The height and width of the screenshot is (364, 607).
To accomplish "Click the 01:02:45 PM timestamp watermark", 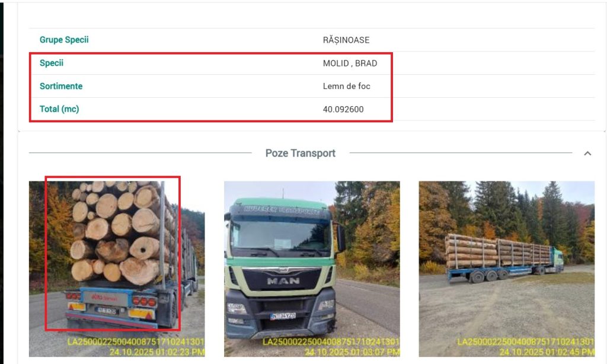I will point(547,352).
